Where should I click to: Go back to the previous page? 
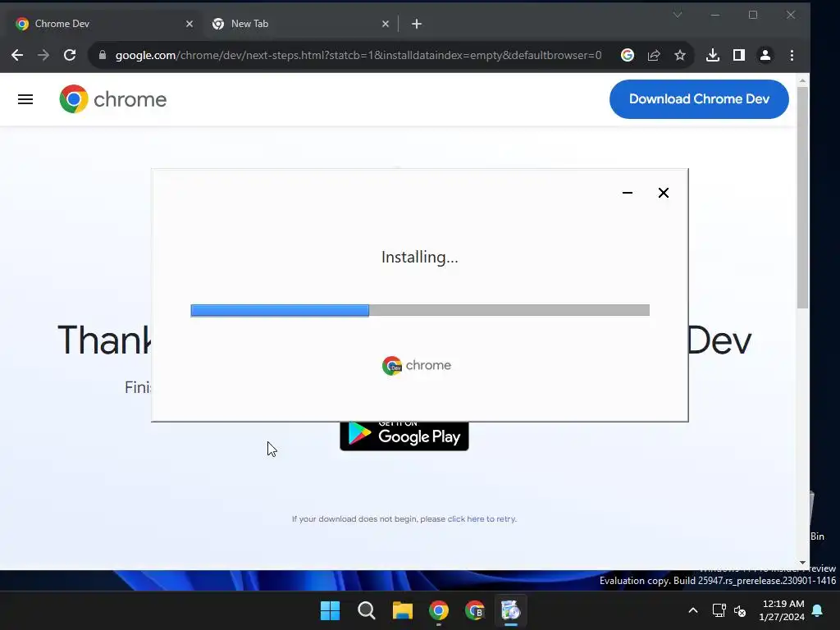coord(17,55)
